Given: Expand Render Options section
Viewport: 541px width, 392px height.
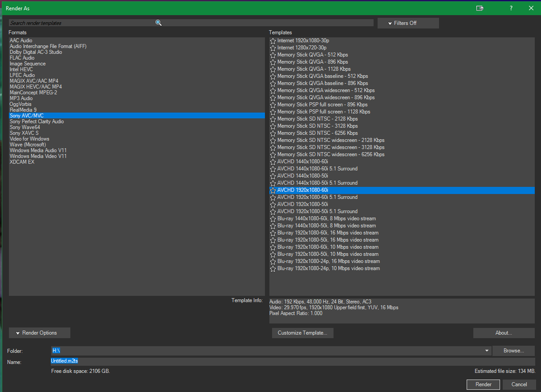Looking at the screenshot, I should (40, 333).
